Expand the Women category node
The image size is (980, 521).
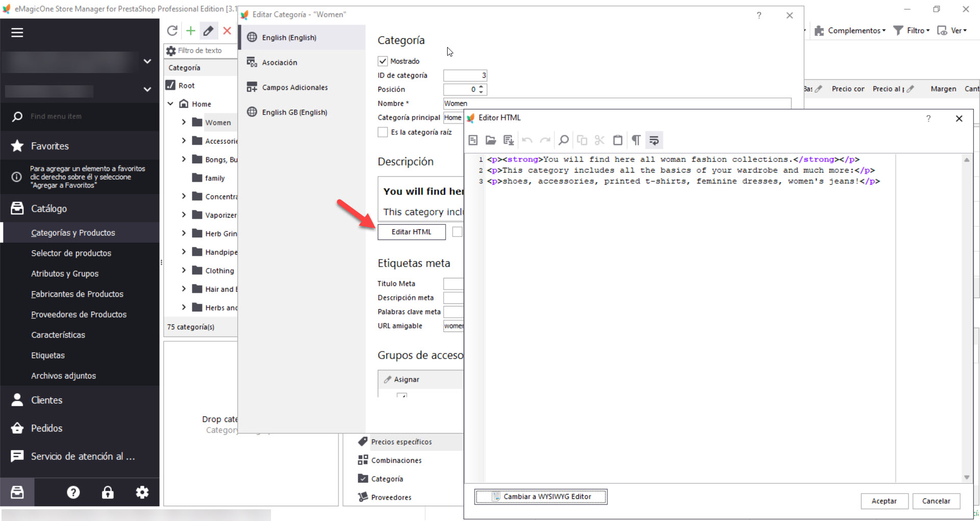[x=184, y=122]
